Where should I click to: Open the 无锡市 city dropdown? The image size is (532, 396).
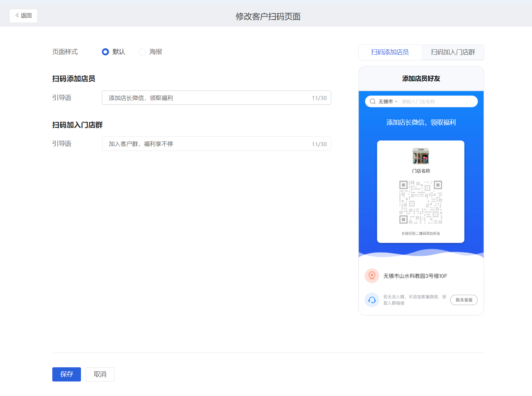point(388,102)
